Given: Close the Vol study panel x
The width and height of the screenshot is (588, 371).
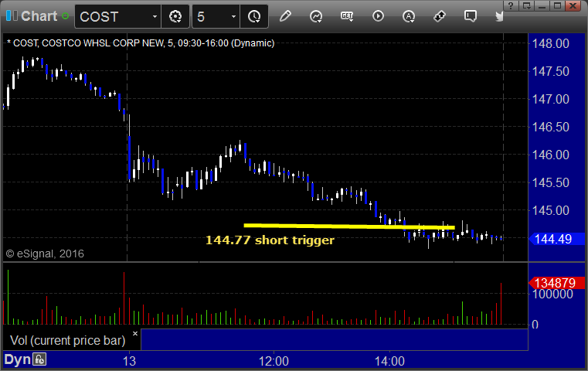Looking at the screenshot, I should click(x=135, y=333).
